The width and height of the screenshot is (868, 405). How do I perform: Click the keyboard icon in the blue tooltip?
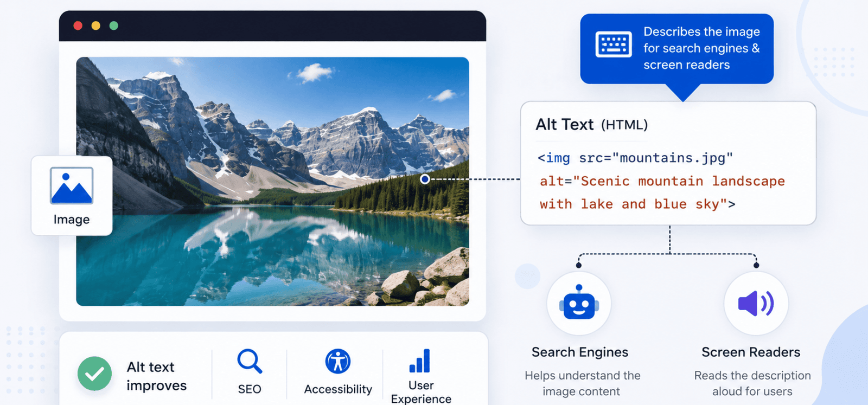[x=614, y=44]
